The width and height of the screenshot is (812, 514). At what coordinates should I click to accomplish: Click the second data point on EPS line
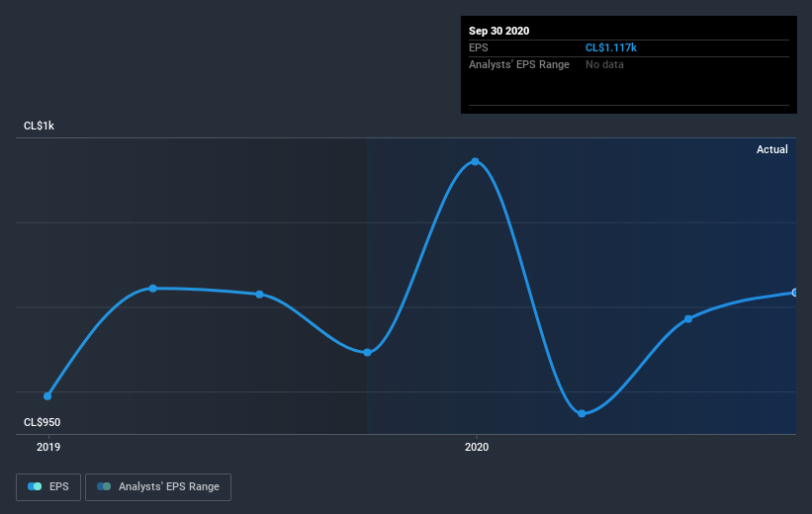pyautogui.click(x=152, y=289)
